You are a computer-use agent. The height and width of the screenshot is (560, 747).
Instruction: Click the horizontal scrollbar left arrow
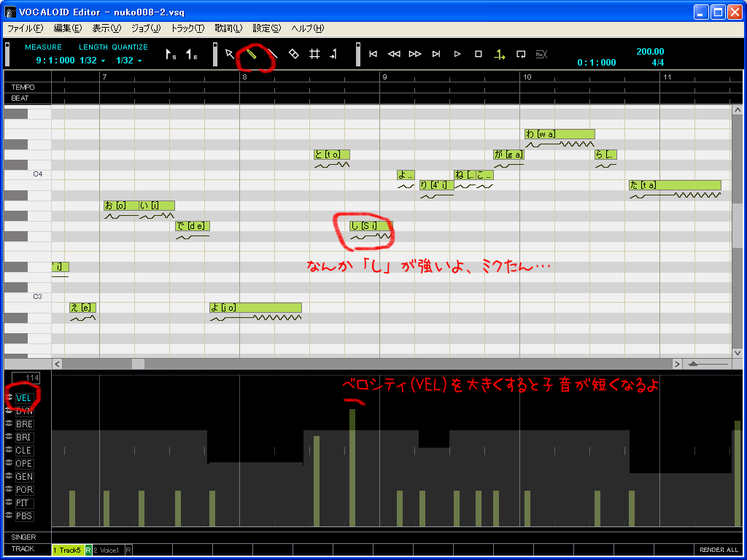coord(57,364)
